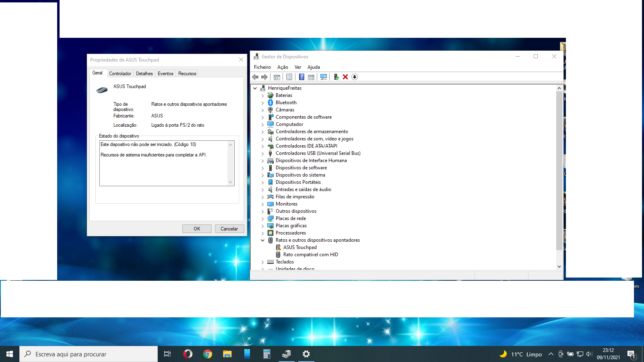Switch to the Controlador tab
Image resolution: width=644 pixels, height=362 pixels.
(x=120, y=74)
